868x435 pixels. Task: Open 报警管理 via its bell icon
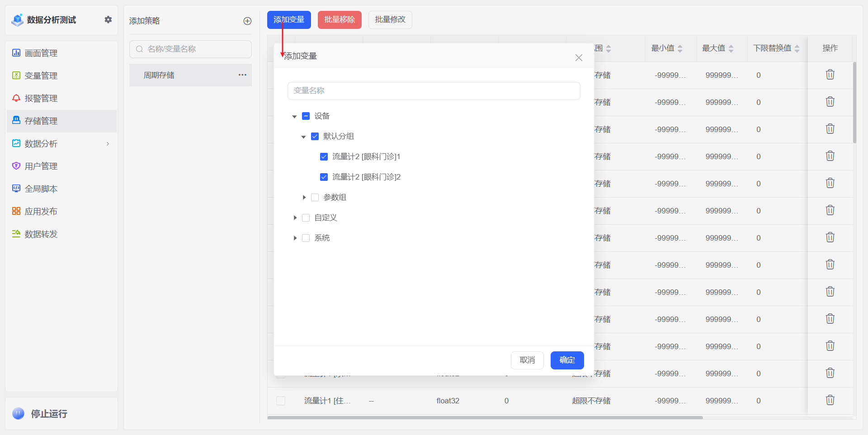coord(16,98)
